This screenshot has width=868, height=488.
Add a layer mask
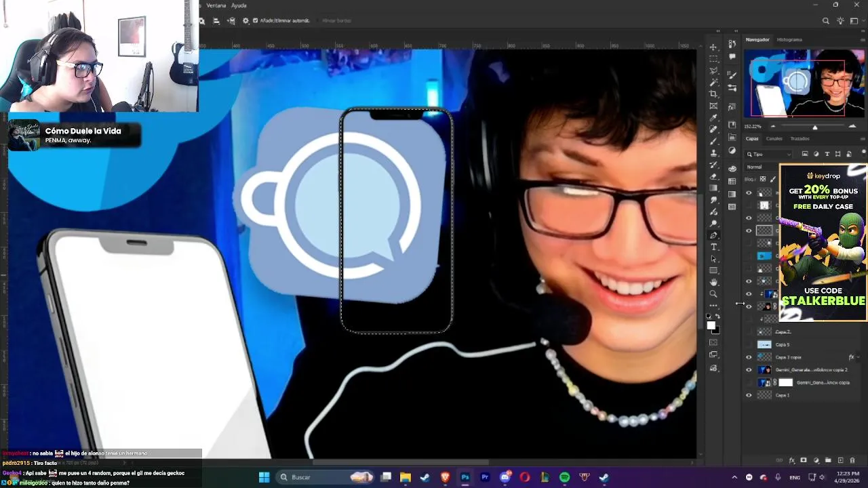[804, 460]
